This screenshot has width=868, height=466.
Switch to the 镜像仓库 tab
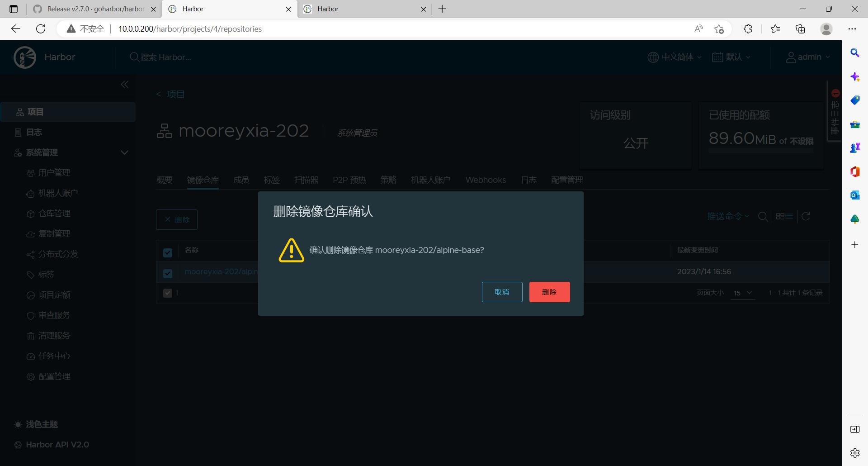(203, 180)
